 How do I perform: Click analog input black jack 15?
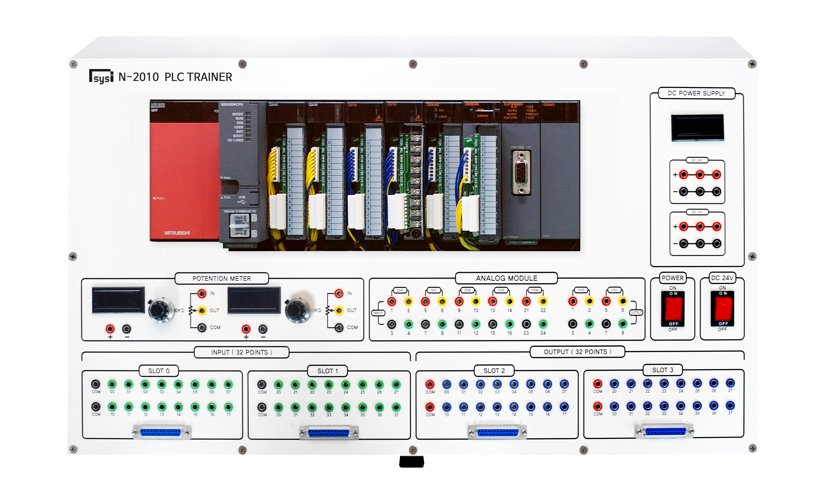pyautogui.click(x=492, y=324)
